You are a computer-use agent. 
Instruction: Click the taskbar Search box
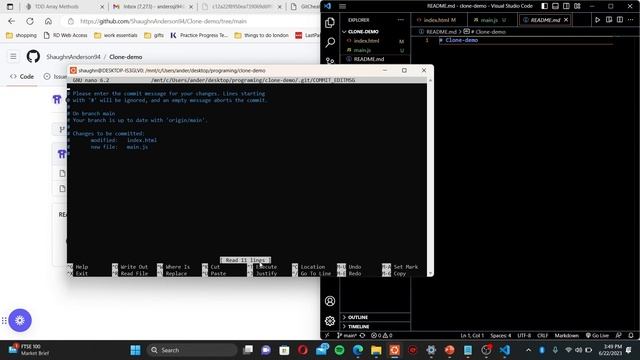click(192, 350)
